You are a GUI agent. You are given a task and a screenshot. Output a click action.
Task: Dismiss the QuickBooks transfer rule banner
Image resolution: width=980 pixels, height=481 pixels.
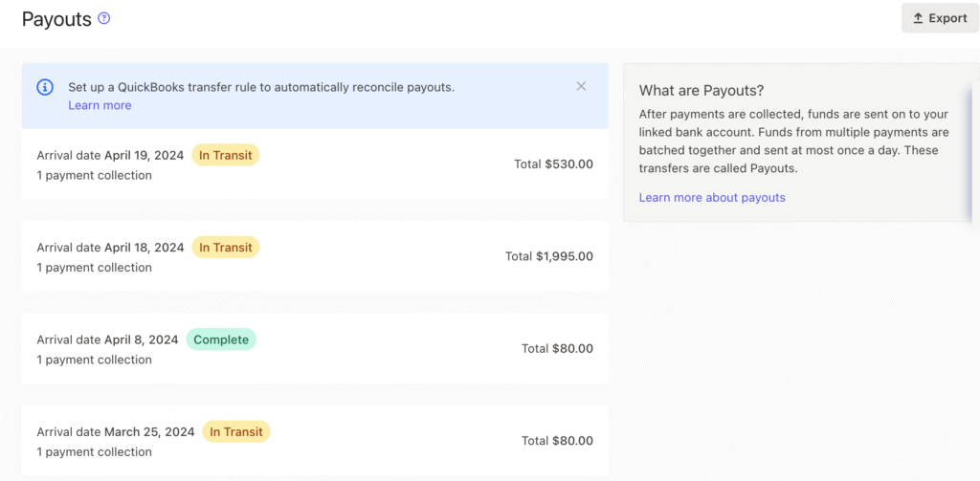[581, 86]
